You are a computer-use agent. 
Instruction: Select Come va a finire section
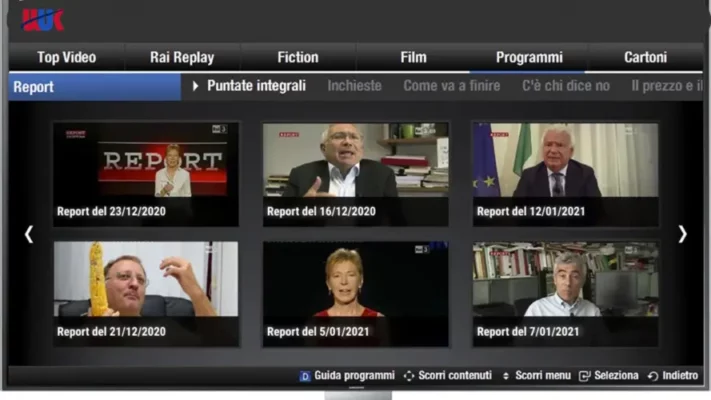452,86
